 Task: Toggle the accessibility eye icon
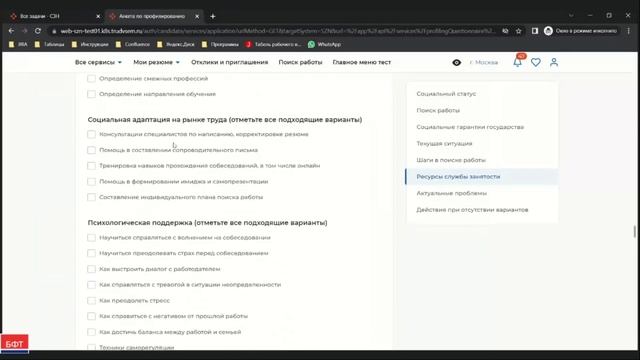[x=457, y=62]
